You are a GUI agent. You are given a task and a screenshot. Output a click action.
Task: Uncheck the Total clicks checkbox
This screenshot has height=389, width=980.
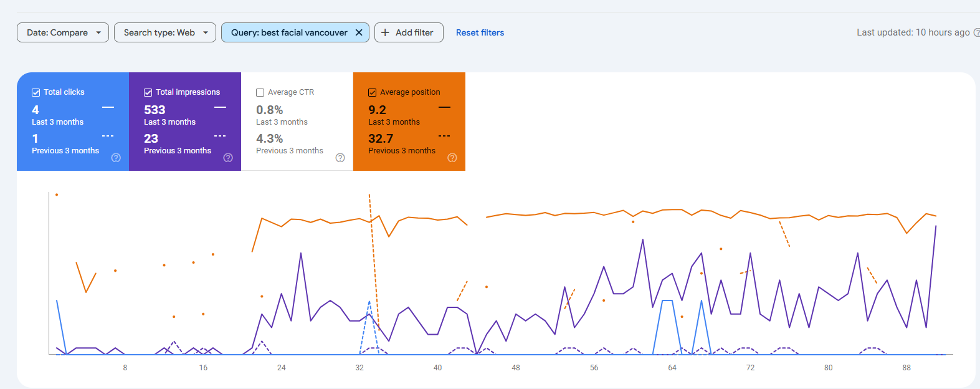point(36,92)
